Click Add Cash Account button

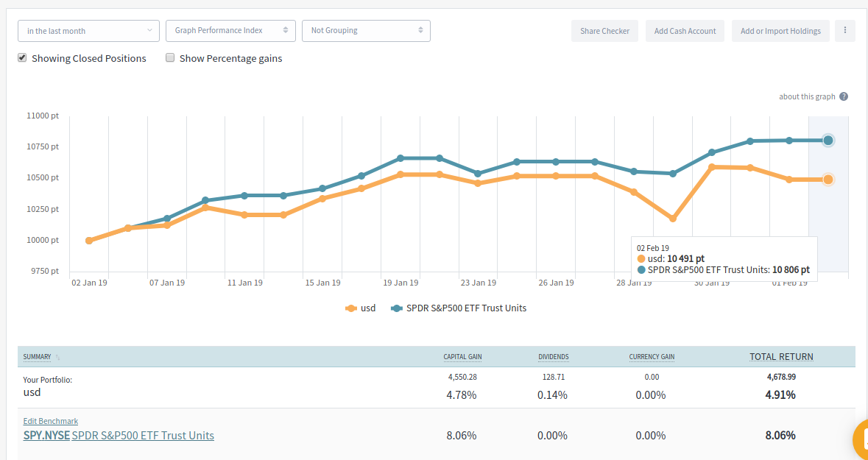tap(685, 31)
